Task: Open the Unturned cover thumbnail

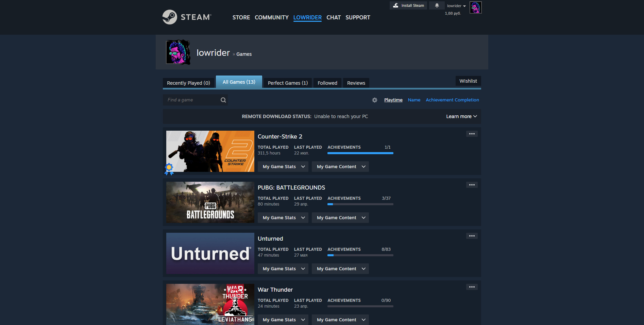Action: (x=210, y=254)
